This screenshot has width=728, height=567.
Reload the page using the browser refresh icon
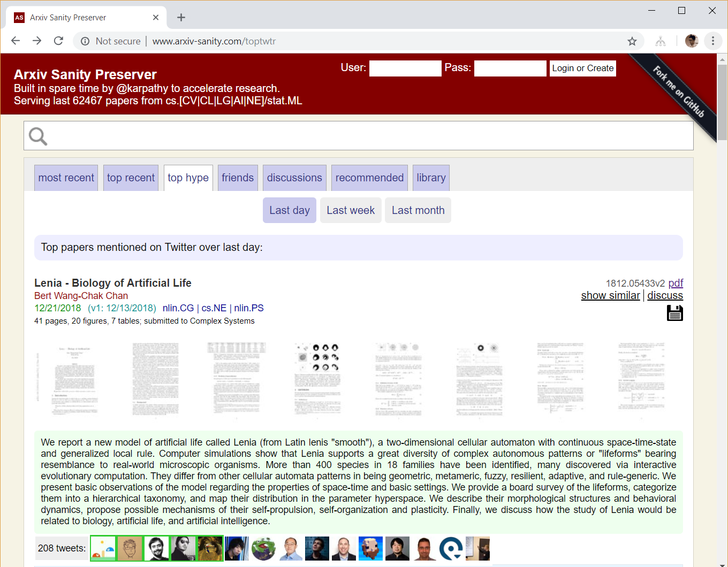[x=59, y=41]
